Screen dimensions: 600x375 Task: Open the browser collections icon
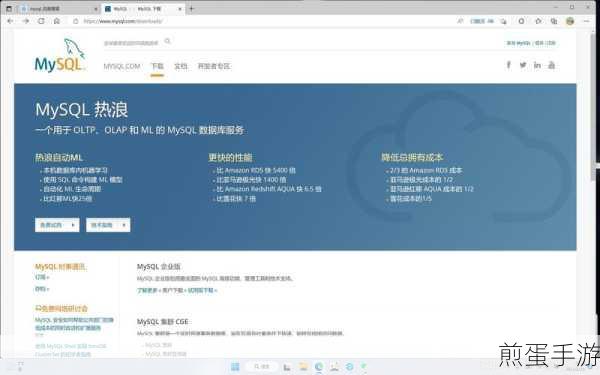(x=554, y=21)
